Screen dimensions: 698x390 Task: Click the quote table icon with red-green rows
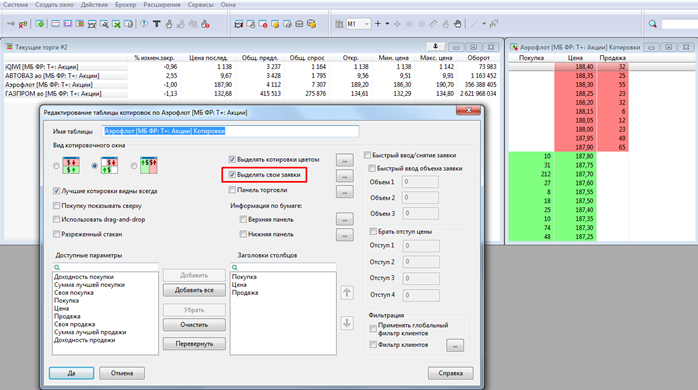[80, 24]
